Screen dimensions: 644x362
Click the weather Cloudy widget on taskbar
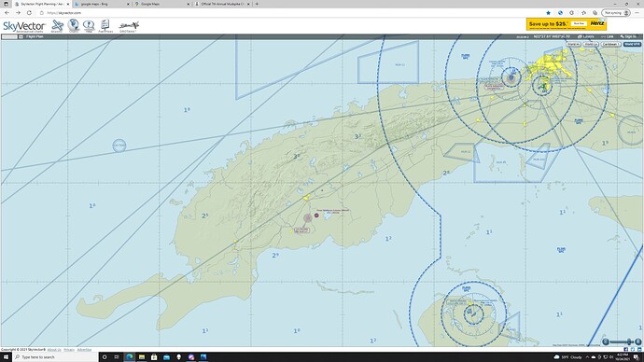click(x=568, y=357)
